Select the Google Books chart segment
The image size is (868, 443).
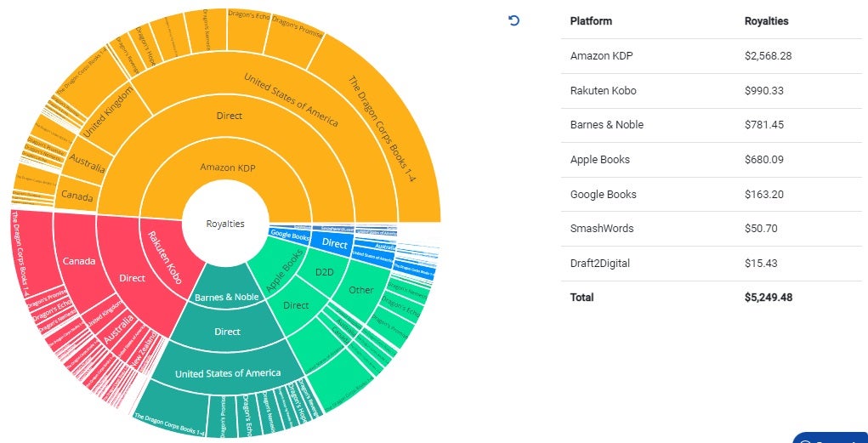click(x=289, y=235)
